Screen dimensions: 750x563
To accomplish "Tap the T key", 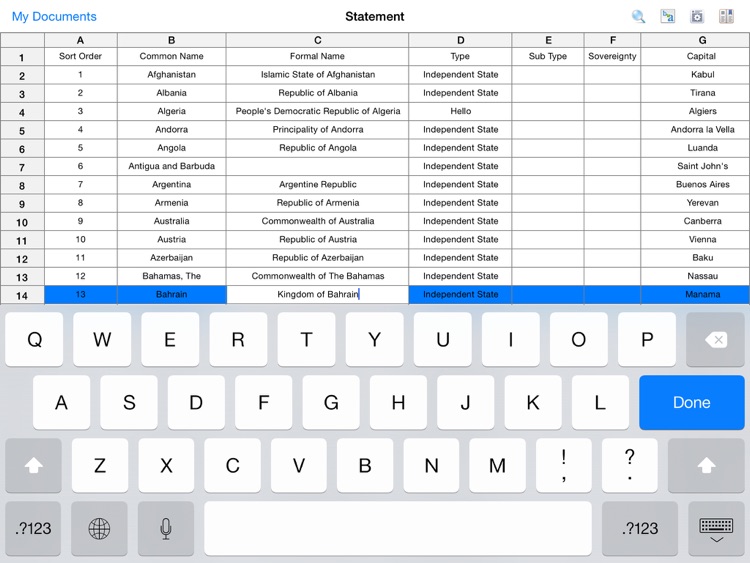I will [306, 340].
